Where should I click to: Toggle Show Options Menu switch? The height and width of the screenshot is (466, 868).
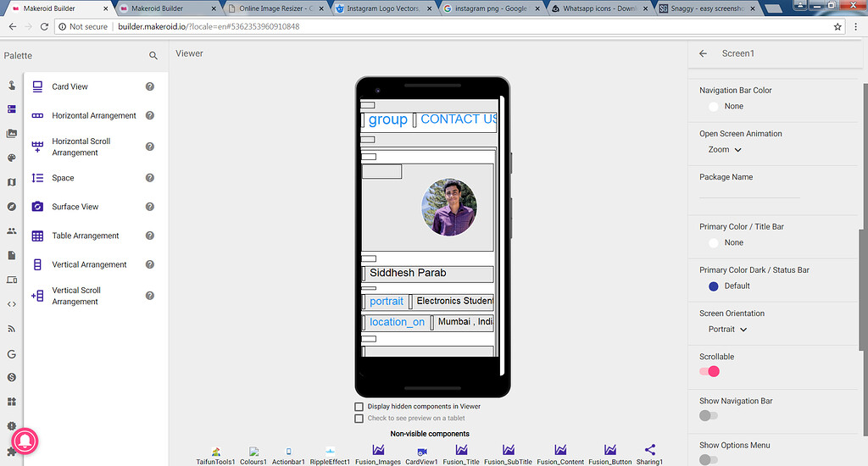tap(709, 460)
